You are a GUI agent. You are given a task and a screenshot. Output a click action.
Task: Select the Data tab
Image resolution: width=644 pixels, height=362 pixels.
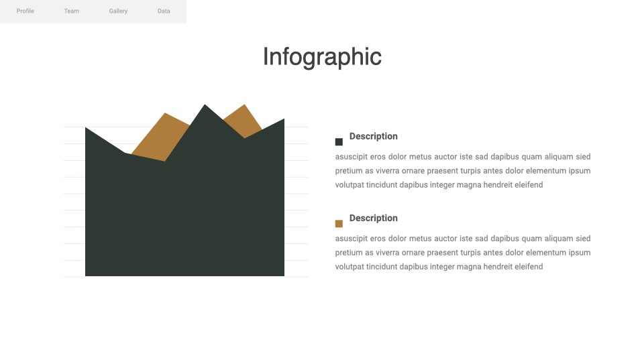coord(164,11)
